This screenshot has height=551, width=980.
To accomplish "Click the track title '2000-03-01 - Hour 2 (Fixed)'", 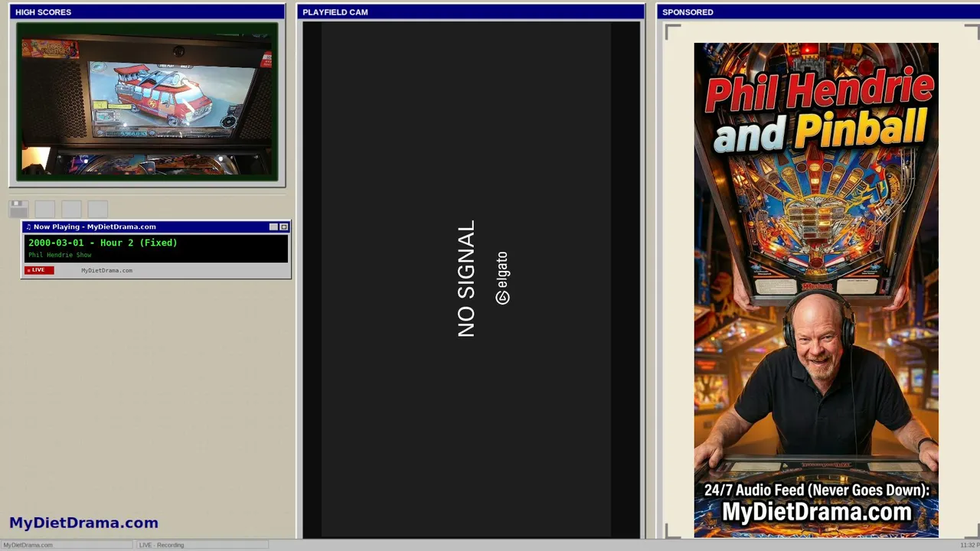I will pos(103,243).
